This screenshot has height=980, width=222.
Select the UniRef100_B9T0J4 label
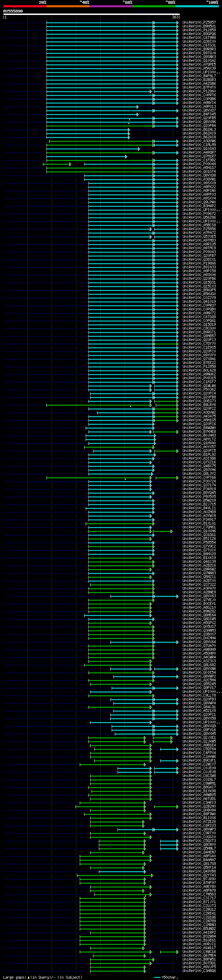coord(199,53)
